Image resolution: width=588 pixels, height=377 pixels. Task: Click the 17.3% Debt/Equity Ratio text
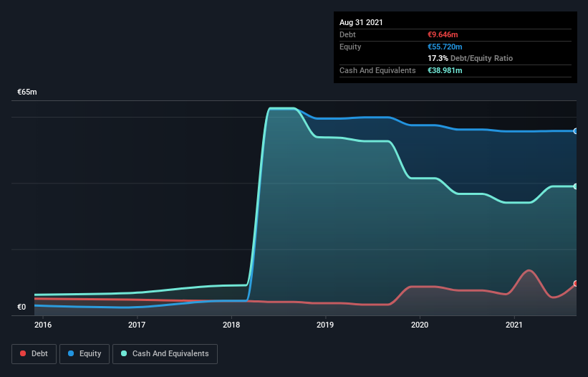coord(471,58)
